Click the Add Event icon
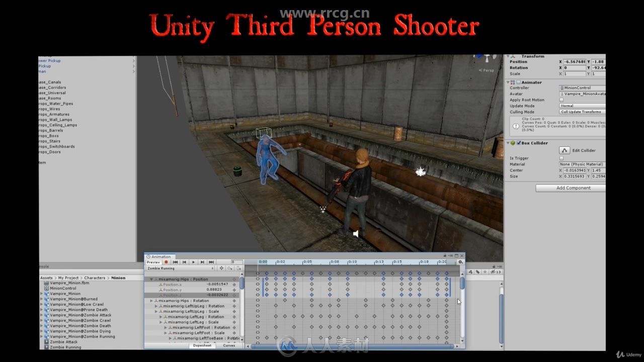Screen dimensions: 644x362 click(238, 268)
